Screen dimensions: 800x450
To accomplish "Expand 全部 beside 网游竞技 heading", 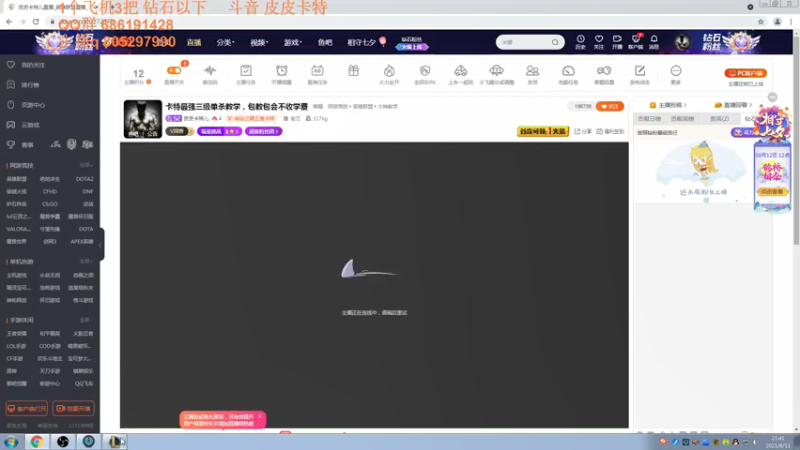I will pyautogui.click(x=86, y=165).
